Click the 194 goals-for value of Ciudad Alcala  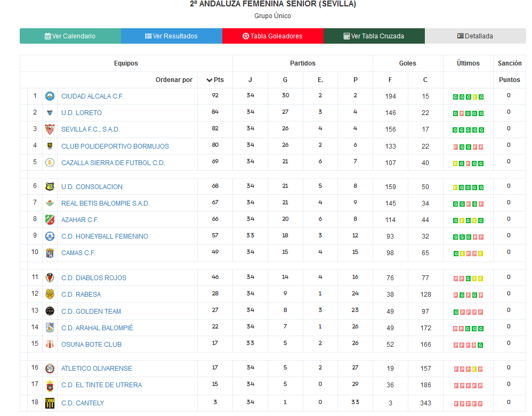(x=391, y=96)
